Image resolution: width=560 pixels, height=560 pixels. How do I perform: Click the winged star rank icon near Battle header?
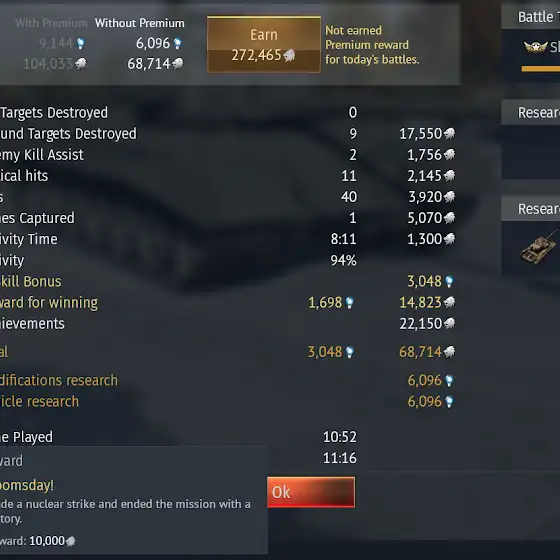click(x=535, y=46)
